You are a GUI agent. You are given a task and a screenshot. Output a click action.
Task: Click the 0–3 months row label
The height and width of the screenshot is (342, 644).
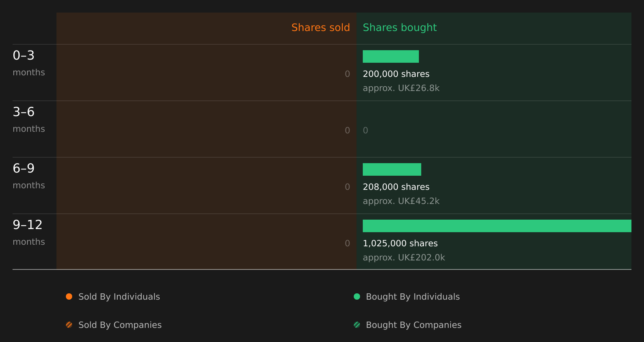pyautogui.click(x=29, y=63)
